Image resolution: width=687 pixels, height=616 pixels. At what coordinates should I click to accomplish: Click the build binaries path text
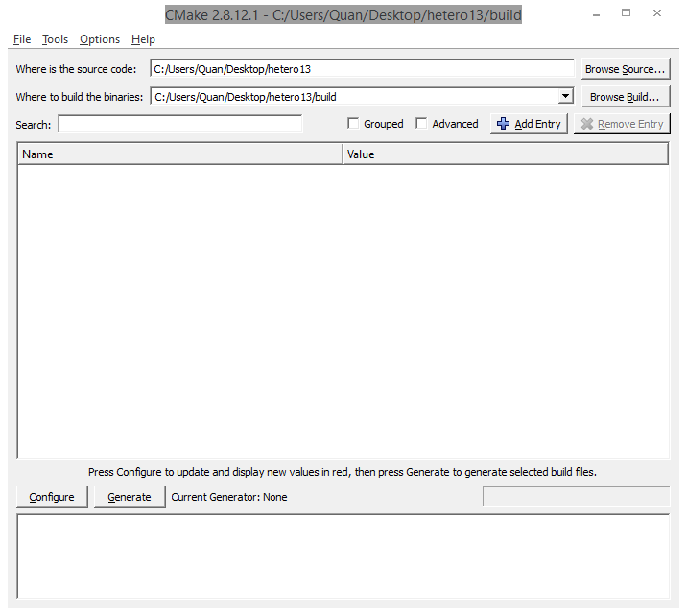point(353,96)
